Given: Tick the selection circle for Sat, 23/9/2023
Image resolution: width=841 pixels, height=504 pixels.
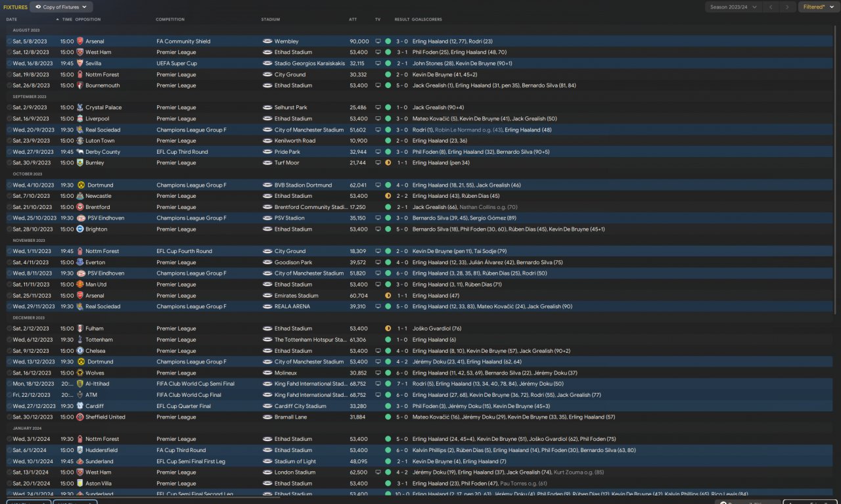Looking at the screenshot, I should point(10,141).
